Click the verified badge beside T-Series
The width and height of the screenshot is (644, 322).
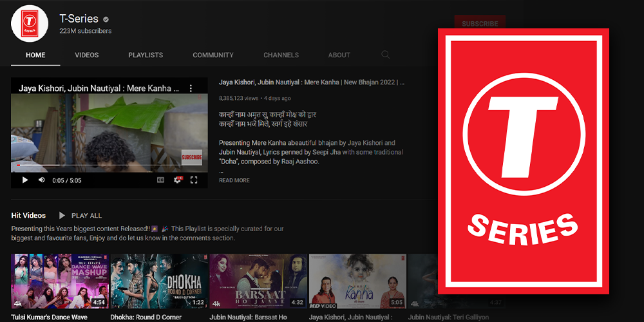point(106,19)
